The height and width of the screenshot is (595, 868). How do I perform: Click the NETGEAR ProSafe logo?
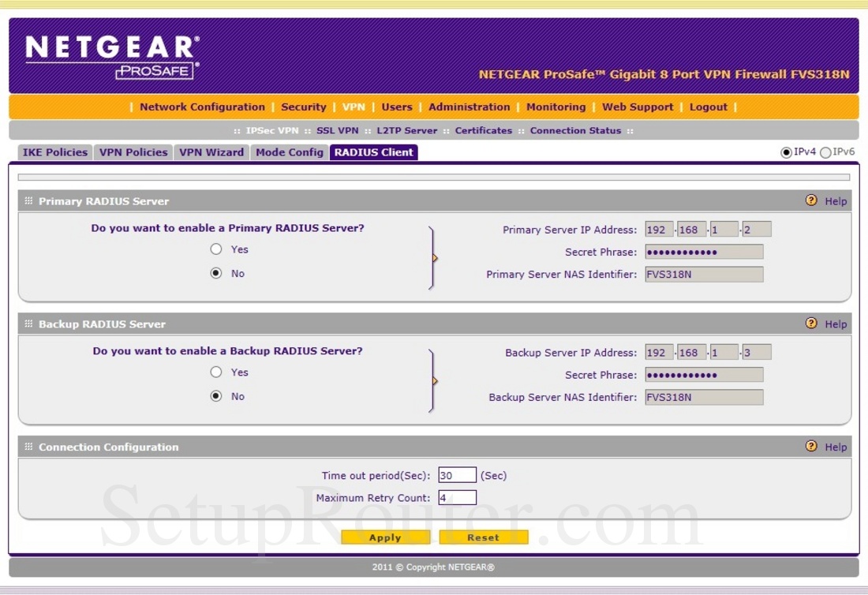coord(112,58)
